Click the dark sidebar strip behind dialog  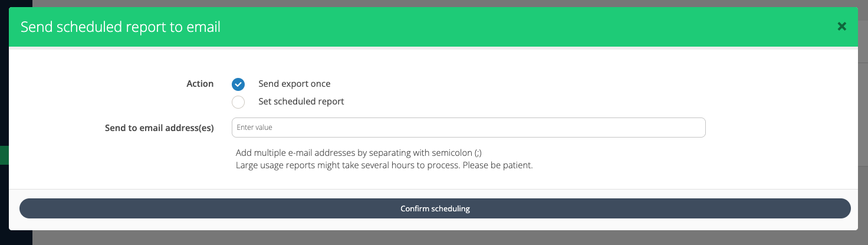[4, 89]
